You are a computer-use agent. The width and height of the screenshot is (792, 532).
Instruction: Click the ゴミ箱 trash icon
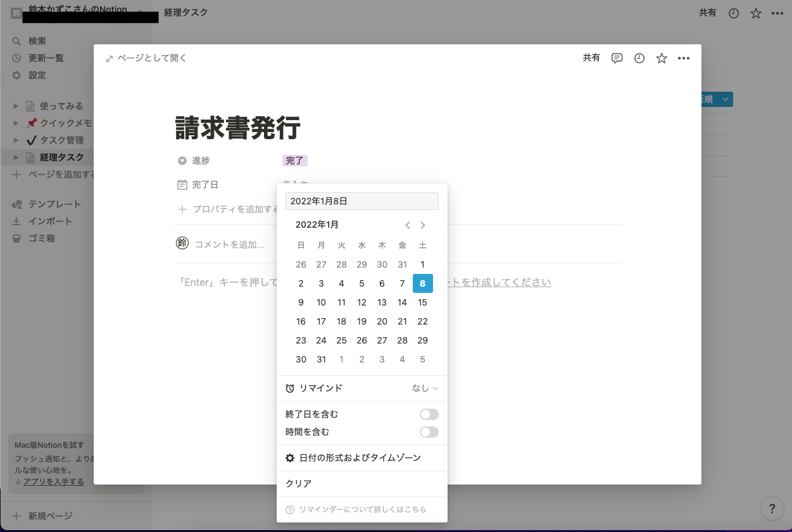(16, 238)
